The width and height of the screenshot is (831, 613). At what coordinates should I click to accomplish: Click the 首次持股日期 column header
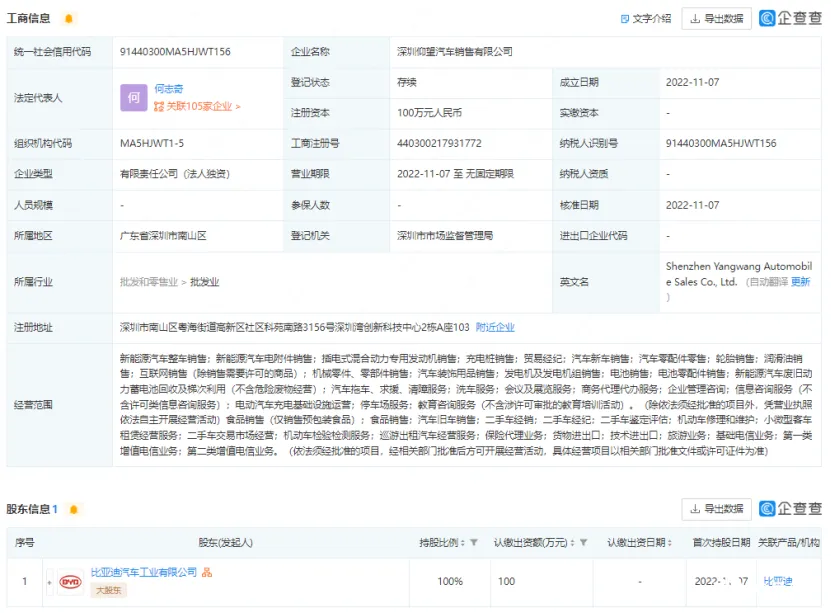pyautogui.click(x=721, y=543)
